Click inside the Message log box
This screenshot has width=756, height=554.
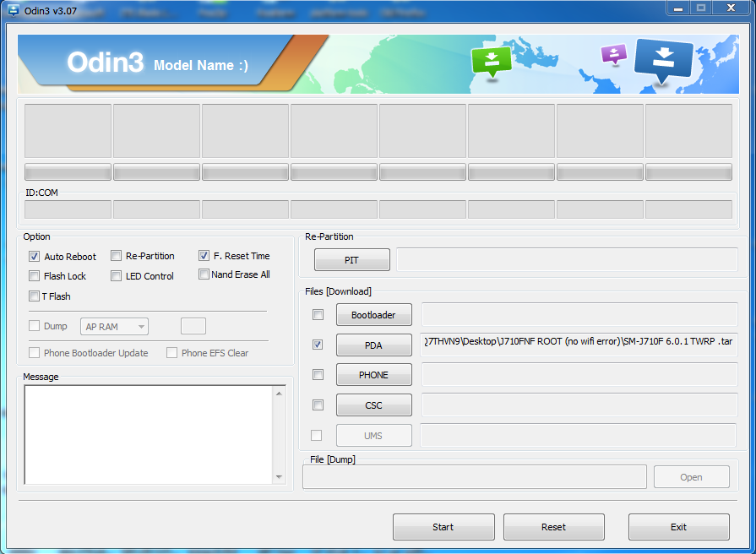(x=149, y=434)
